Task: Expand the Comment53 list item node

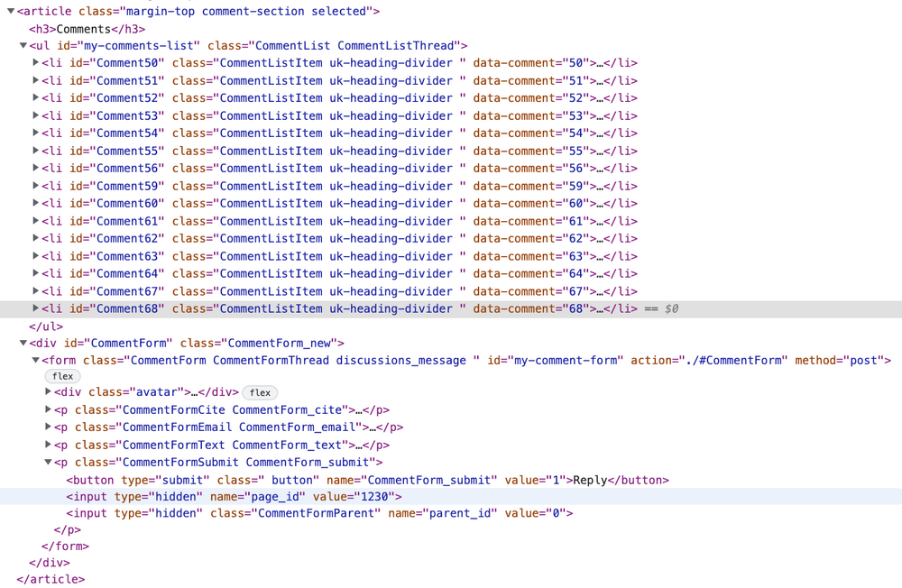Action: click(x=36, y=115)
